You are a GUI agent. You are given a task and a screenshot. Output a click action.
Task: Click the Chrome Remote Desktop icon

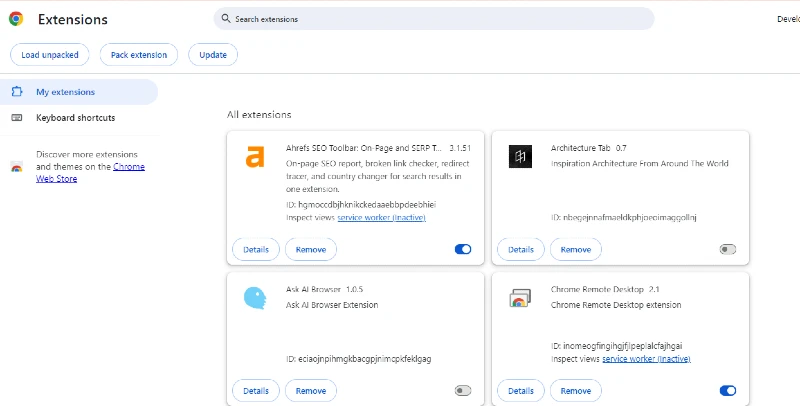[x=520, y=298]
